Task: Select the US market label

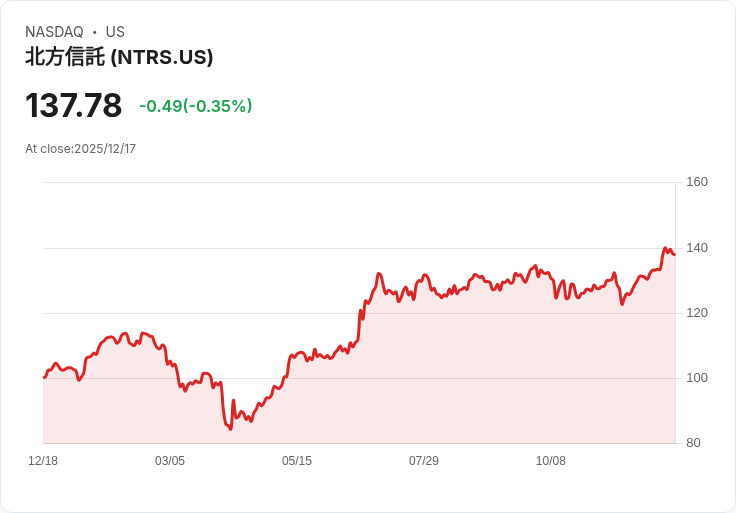Action: click(115, 32)
